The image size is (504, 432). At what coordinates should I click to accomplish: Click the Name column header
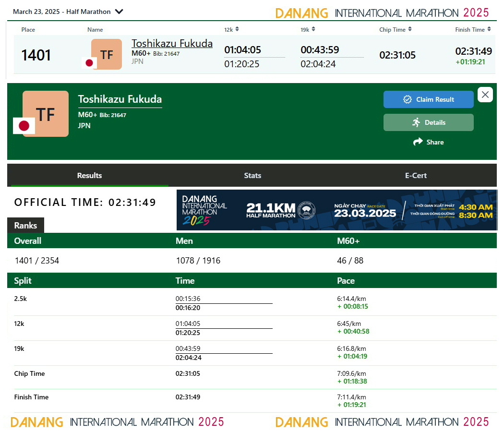[x=95, y=30]
